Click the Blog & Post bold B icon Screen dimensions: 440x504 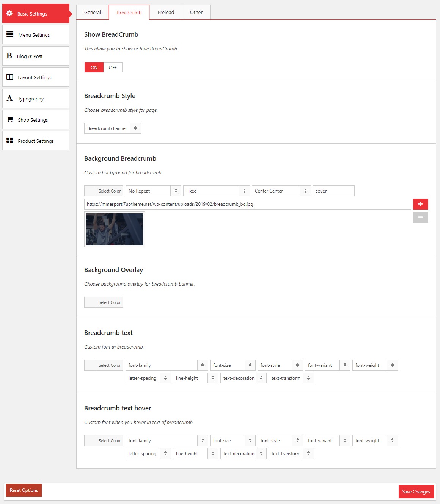(x=9, y=56)
